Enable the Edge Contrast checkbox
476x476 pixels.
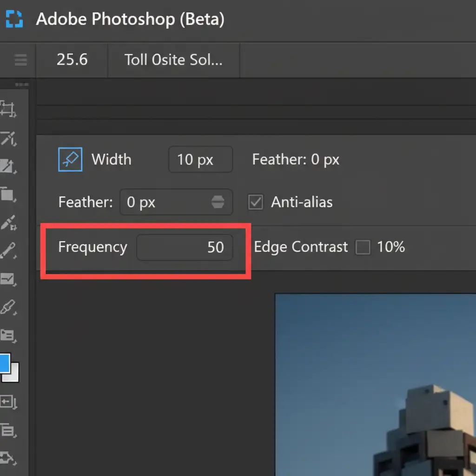coord(363,247)
